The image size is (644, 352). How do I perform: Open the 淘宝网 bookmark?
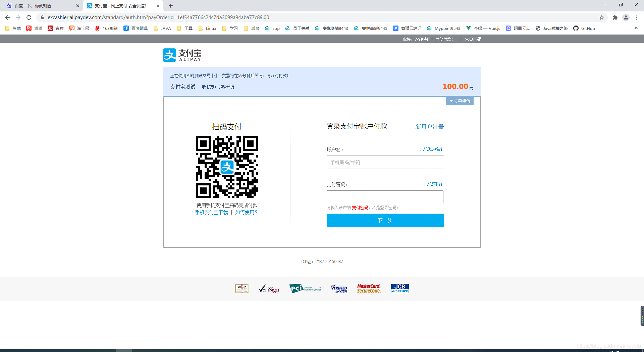79,29
